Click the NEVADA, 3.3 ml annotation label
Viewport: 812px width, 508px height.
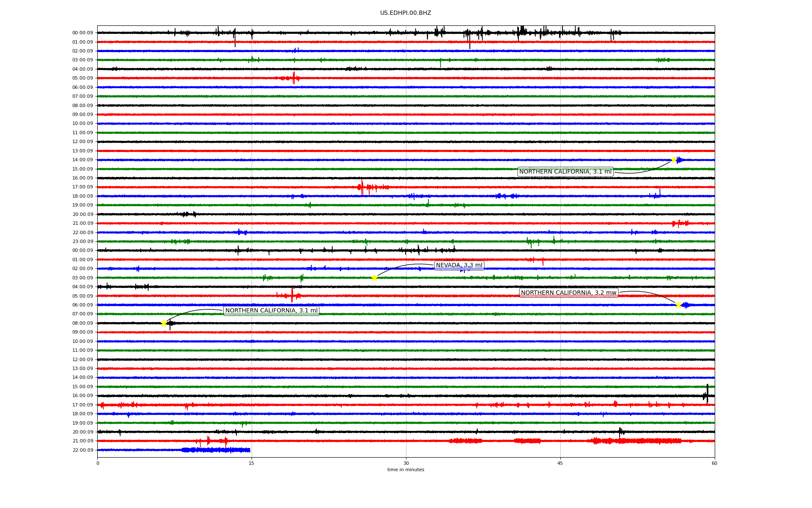(x=459, y=265)
